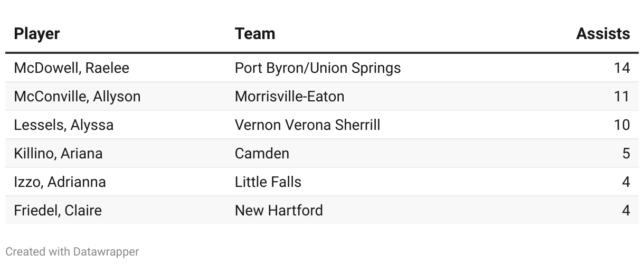The width and height of the screenshot is (644, 264).
Task: Click the Port Byron/Union Springs team cell
Action: click(318, 68)
